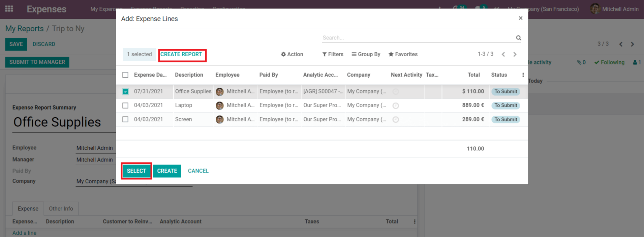Go to previous page in dialog pager
This screenshot has height=237, width=644.
503,54
